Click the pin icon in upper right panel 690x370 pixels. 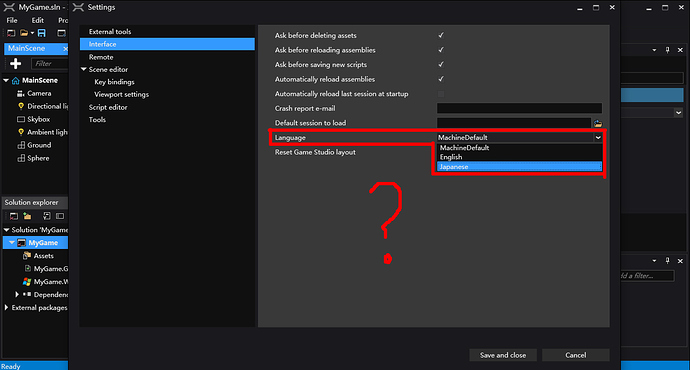667,50
